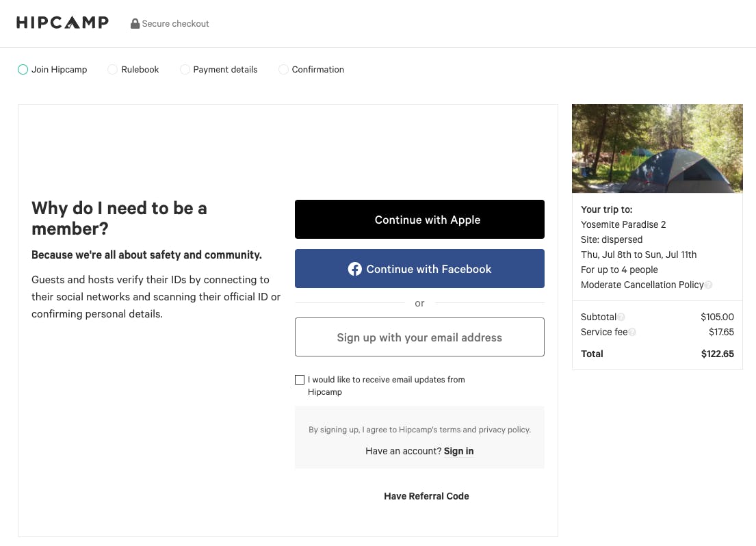Select the Join Hipcamp step circle
Viewport: 756px width, 546px height.
23,69
